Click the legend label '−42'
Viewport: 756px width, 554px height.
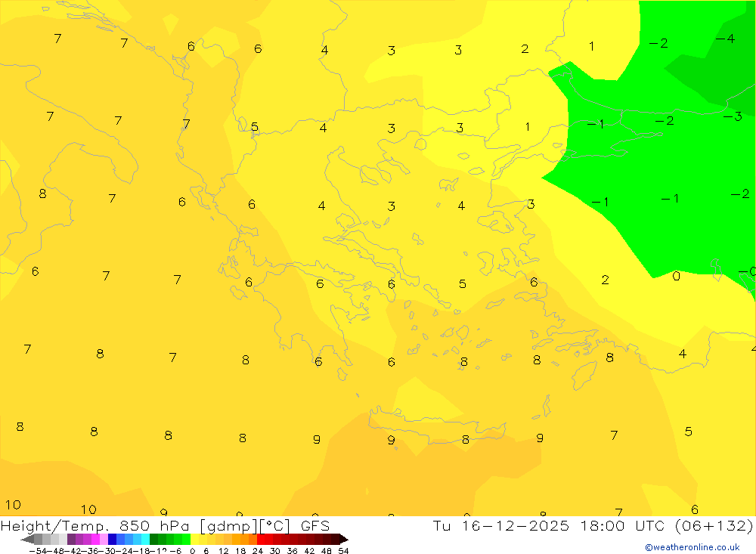(x=73, y=551)
